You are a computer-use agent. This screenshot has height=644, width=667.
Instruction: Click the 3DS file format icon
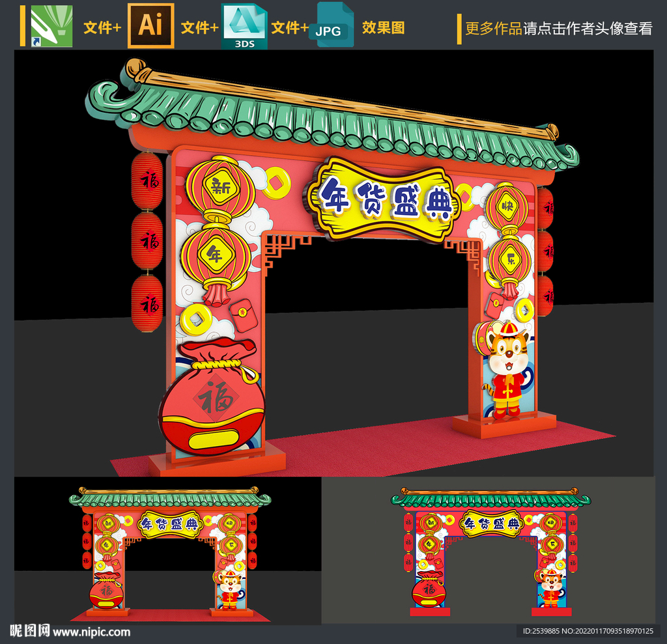coord(244,27)
